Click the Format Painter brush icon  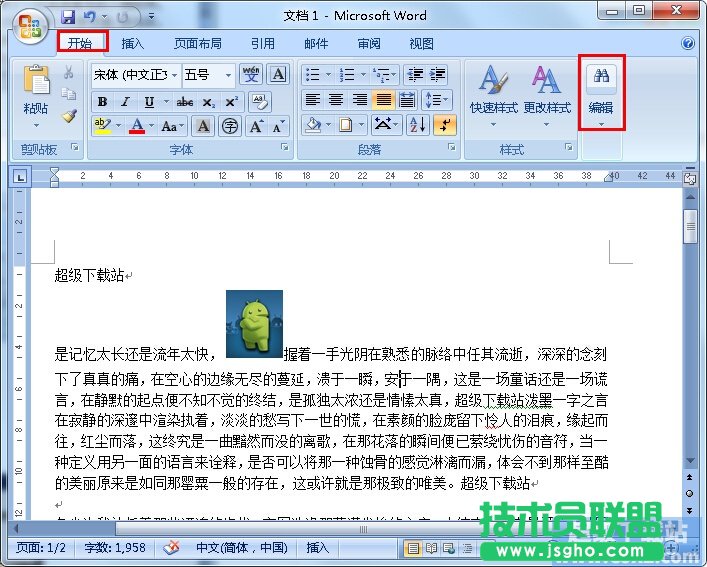(x=68, y=116)
